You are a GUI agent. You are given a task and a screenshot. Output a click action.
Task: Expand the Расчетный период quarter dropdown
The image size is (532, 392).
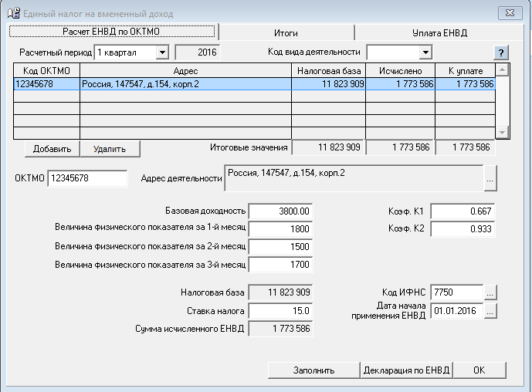click(161, 52)
